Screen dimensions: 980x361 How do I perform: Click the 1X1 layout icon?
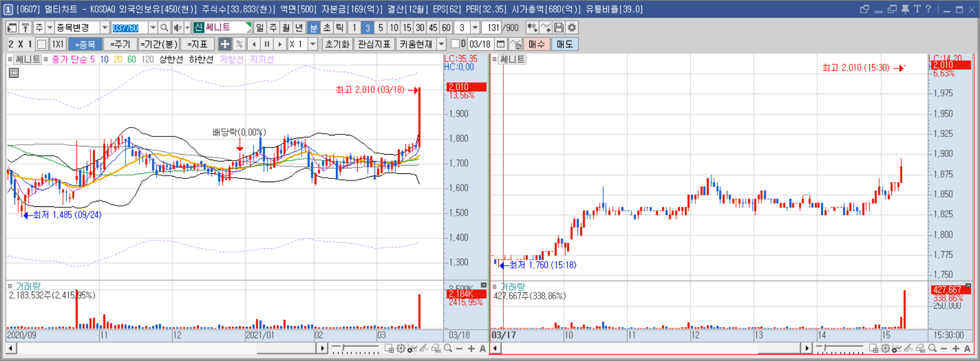pos(58,44)
